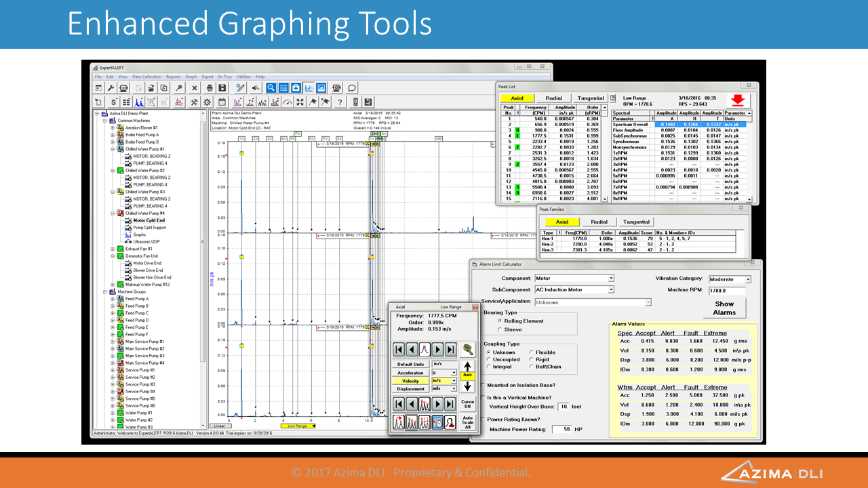Click the key icon in the top toolbar
Viewport: 868px width, 488px height.
click(x=179, y=87)
